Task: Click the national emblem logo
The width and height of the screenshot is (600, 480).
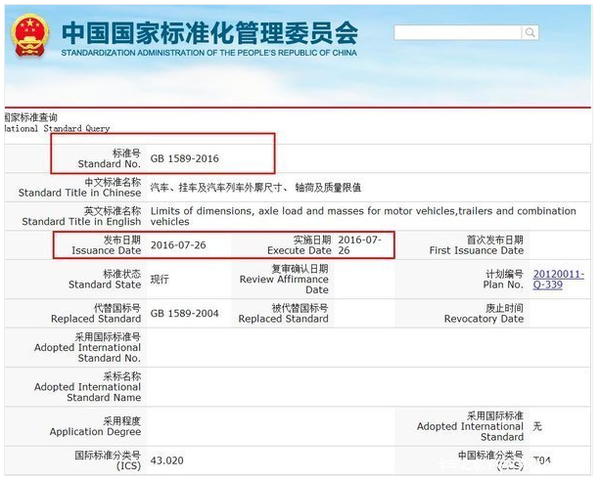Action: 30,36
